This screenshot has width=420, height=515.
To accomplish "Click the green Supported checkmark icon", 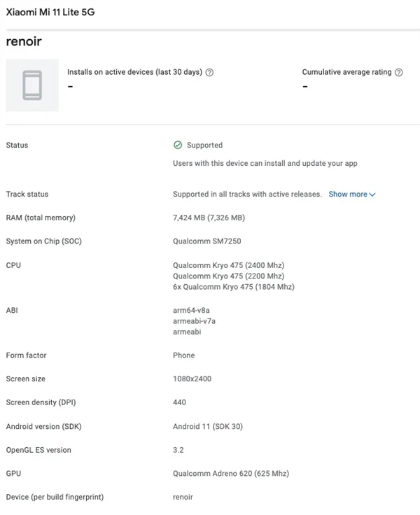I will (x=178, y=146).
